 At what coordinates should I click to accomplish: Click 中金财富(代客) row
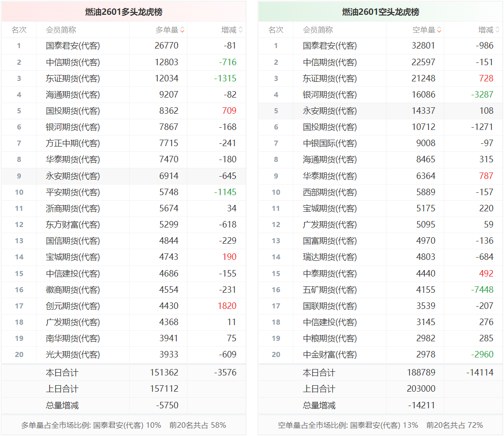(x=380, y=355)
